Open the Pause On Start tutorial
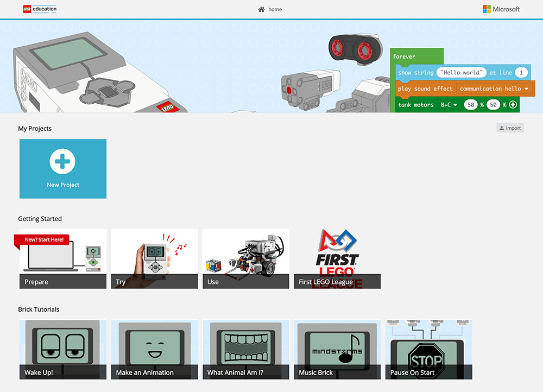This screenshot has height=392, width=543. pyautogui.click(x=429, y=350)
